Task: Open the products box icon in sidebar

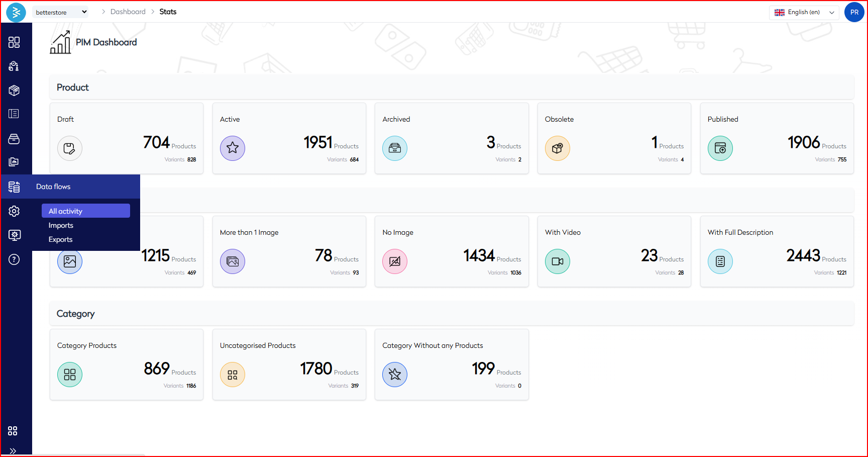Action: point(14,90)
